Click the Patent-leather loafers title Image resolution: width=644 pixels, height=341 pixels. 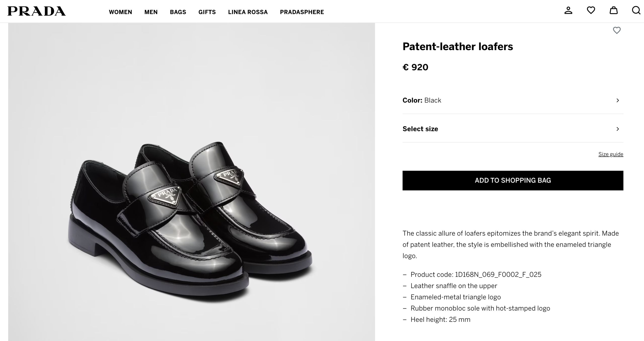click(458, 47)
